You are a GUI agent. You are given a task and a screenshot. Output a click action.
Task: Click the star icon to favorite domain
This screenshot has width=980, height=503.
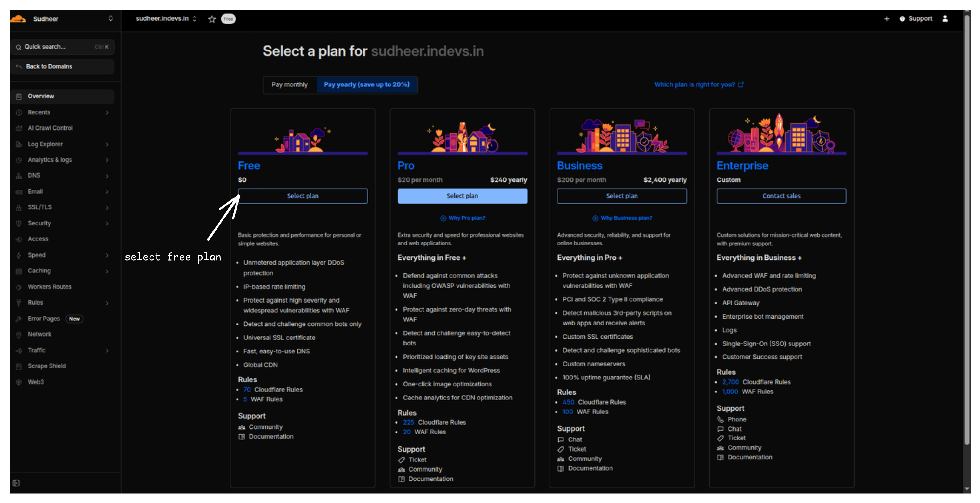(212, 19)
